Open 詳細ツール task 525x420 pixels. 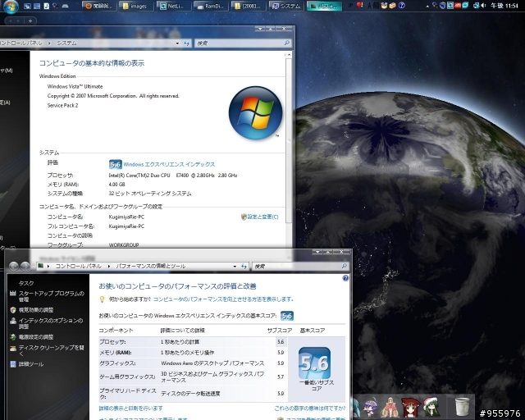pos(31,364)
